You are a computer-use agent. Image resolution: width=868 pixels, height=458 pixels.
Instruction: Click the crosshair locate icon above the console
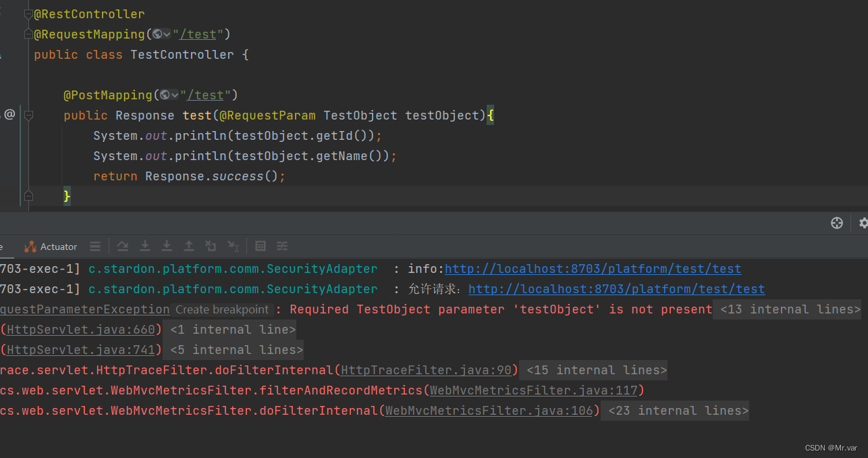tap(837, 222)
